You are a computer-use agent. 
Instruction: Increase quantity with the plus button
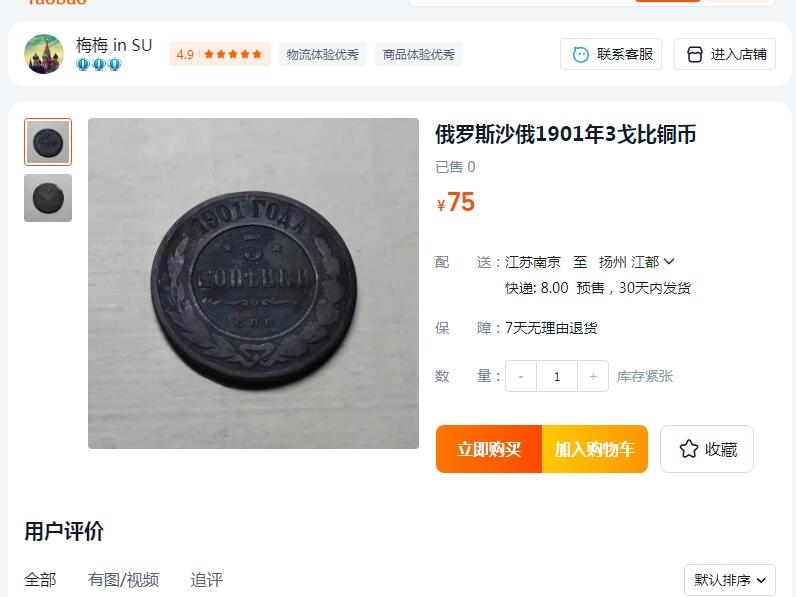(593, 376)
